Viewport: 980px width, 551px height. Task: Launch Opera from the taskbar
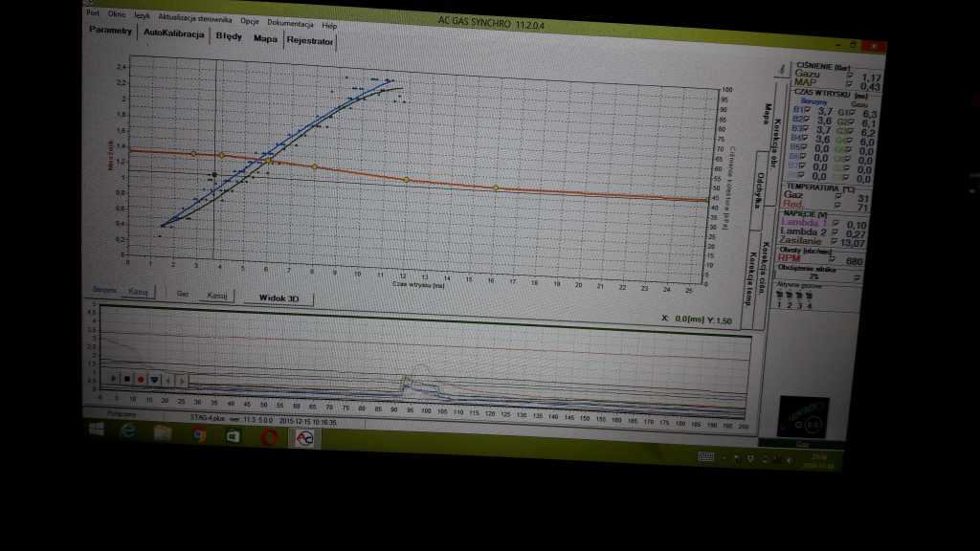tap(269, 437)
